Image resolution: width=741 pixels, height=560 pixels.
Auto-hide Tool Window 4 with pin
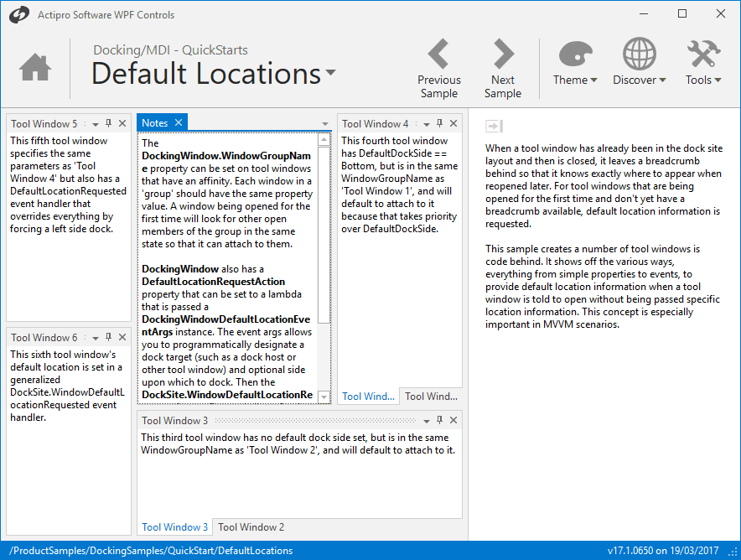(x=440, y=123)
